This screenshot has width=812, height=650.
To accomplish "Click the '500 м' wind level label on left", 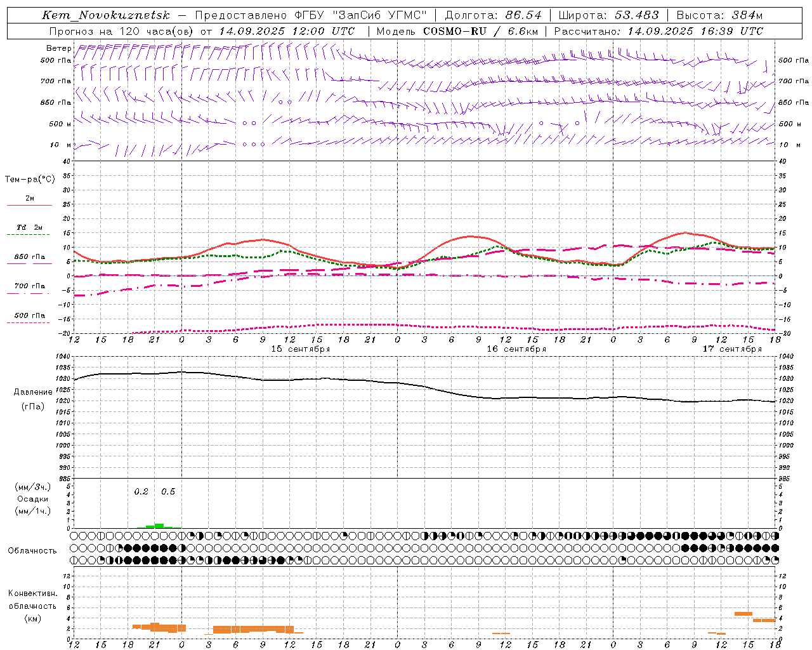I will [x=60, y=124].
